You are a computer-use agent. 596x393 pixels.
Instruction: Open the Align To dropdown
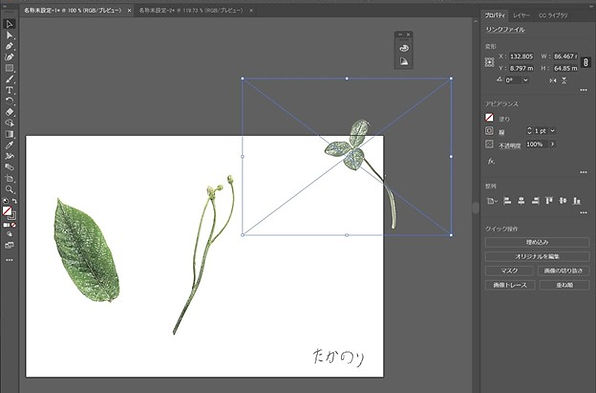(x=491, y=201)
